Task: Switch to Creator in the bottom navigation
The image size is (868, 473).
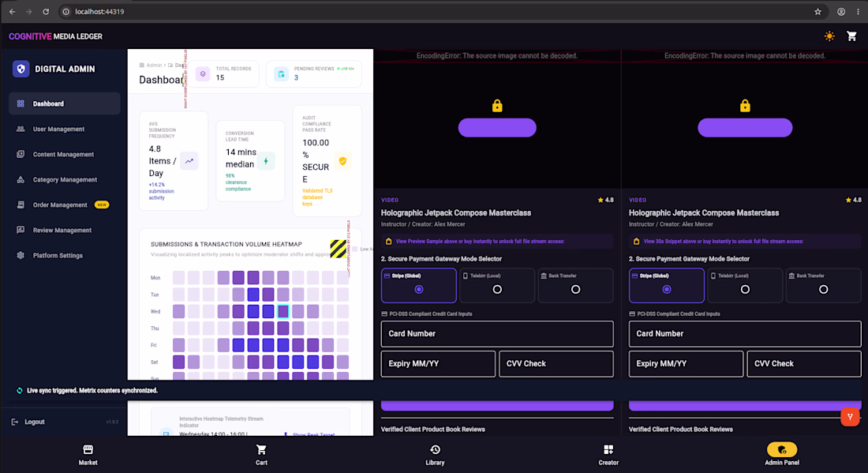Action: point(608,455)
